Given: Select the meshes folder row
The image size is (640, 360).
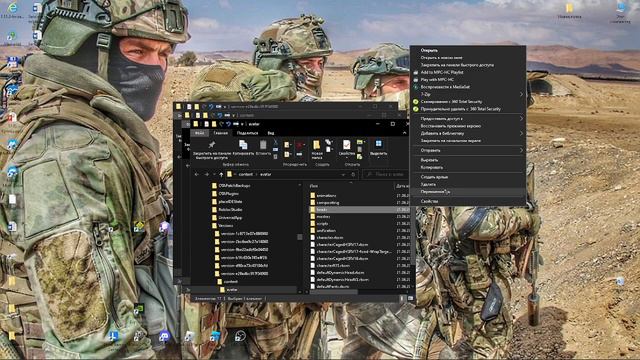Looking at the screenshot, I should click(x=359, y=217).
